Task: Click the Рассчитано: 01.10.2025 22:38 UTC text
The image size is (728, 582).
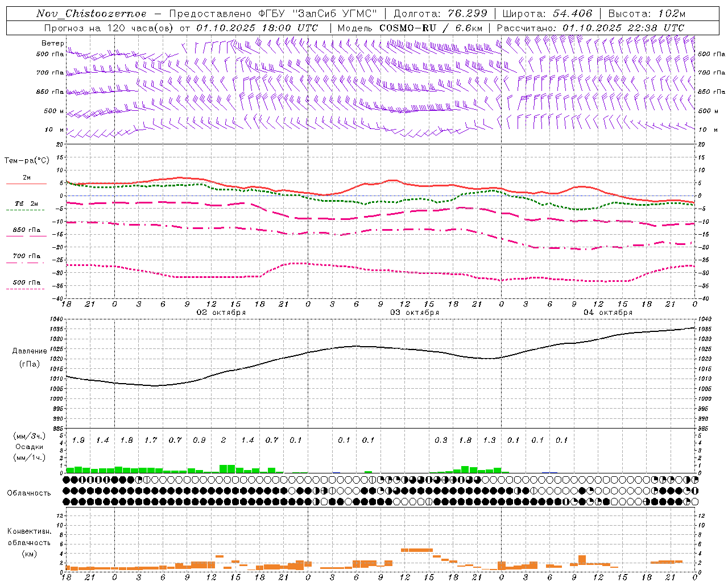Action: pyautogui.click(x=590, y=28)
